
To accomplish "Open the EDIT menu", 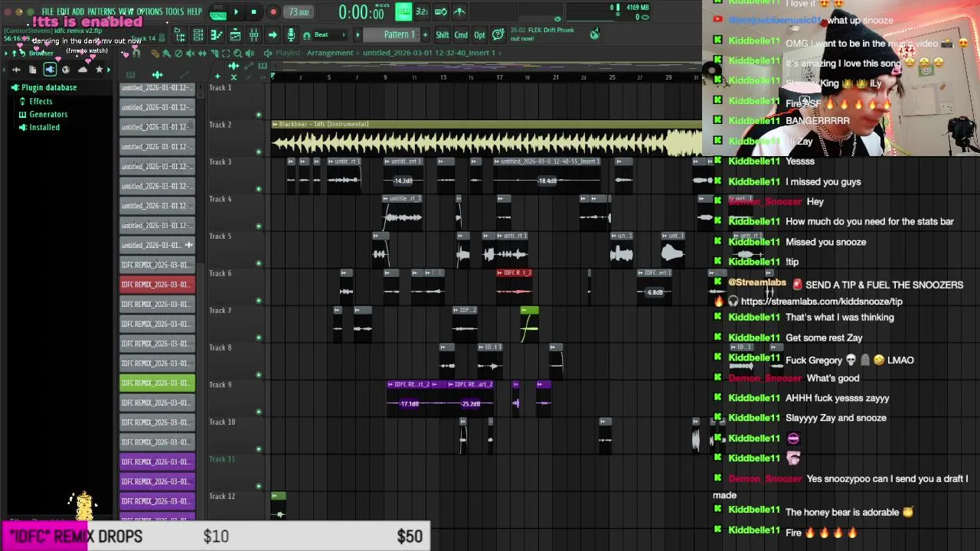I will (x=63, y=11).
